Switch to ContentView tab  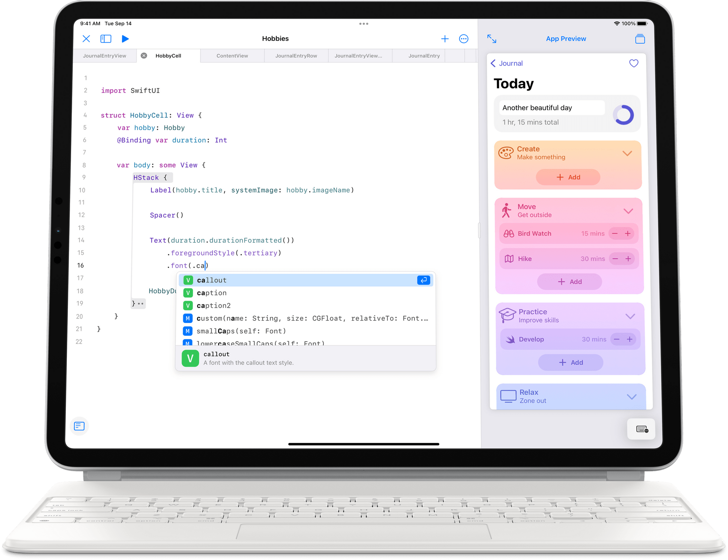click(232, 56)
